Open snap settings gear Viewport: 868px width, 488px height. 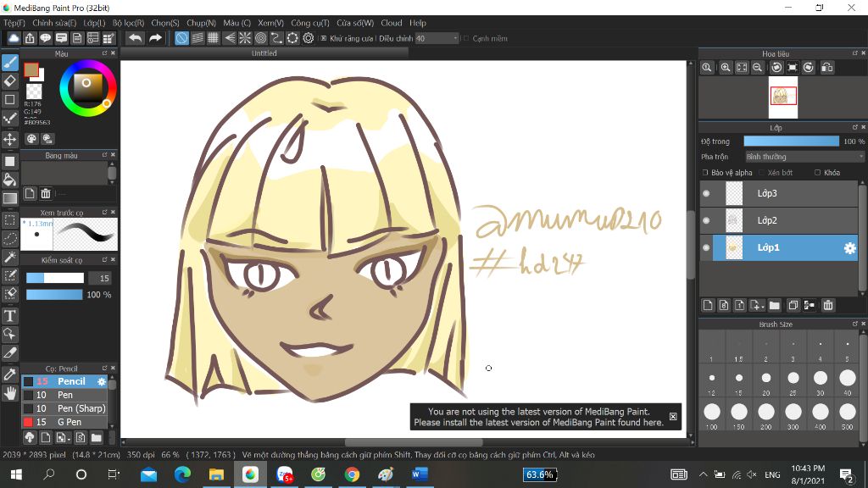click(x=309, y=38)
